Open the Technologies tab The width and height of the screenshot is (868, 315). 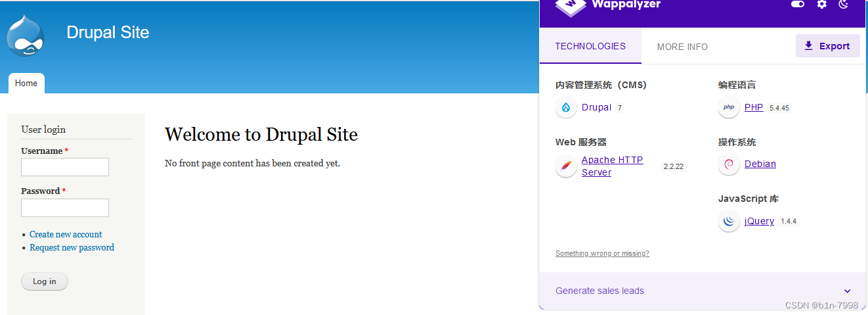click(590, 46)
